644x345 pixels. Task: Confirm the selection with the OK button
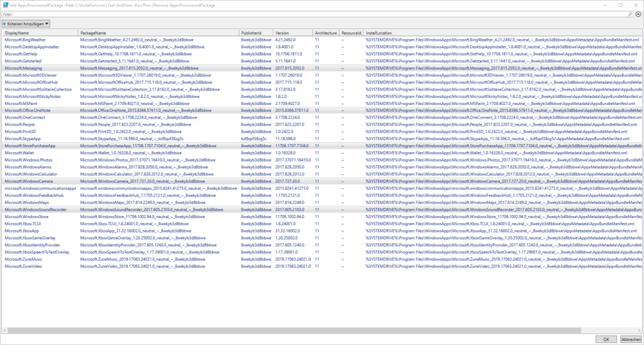tap(606, 339)
